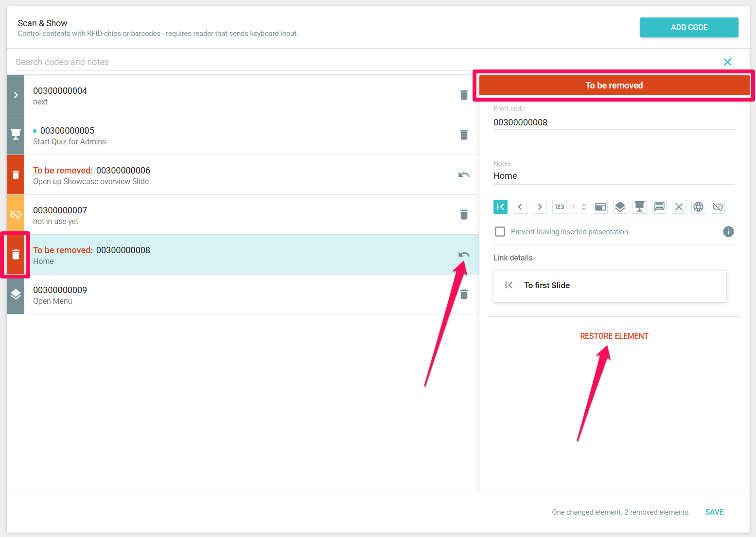The image size is (756, 537).
Task: Select the slide number 123 icon
Action: [559, 207]
